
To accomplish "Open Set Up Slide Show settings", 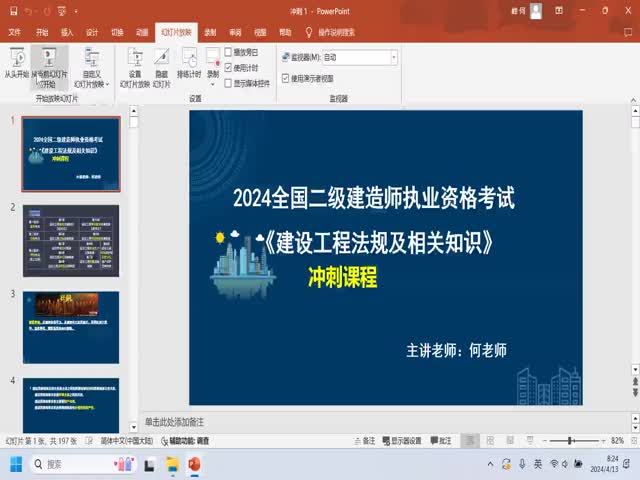I will tap(135, 68).
